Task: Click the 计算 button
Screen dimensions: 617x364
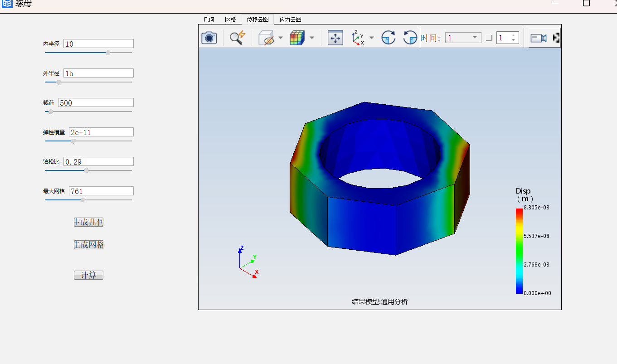Action: 88,275
